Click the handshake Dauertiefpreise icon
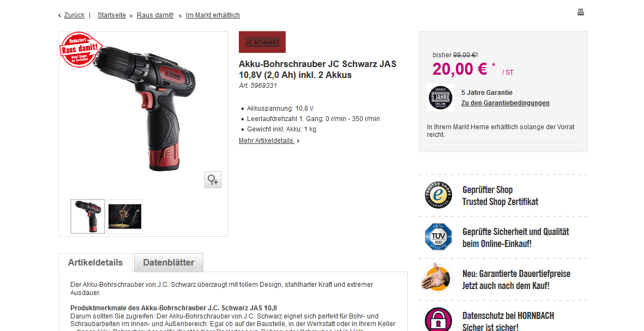Image resolution: width=644 pixels, height=331 pixels. click(437, 279)
